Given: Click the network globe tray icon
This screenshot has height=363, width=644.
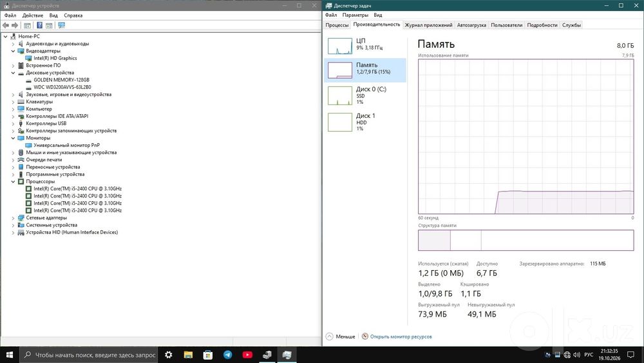Looking at the screenshot, I should 567,355.
